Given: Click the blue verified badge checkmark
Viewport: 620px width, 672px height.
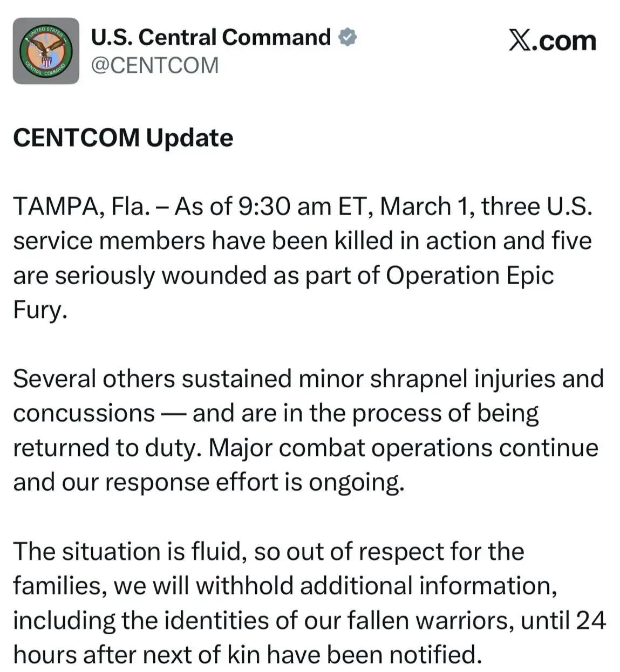Looking at the screenshot, I should [x=348, y=37].
